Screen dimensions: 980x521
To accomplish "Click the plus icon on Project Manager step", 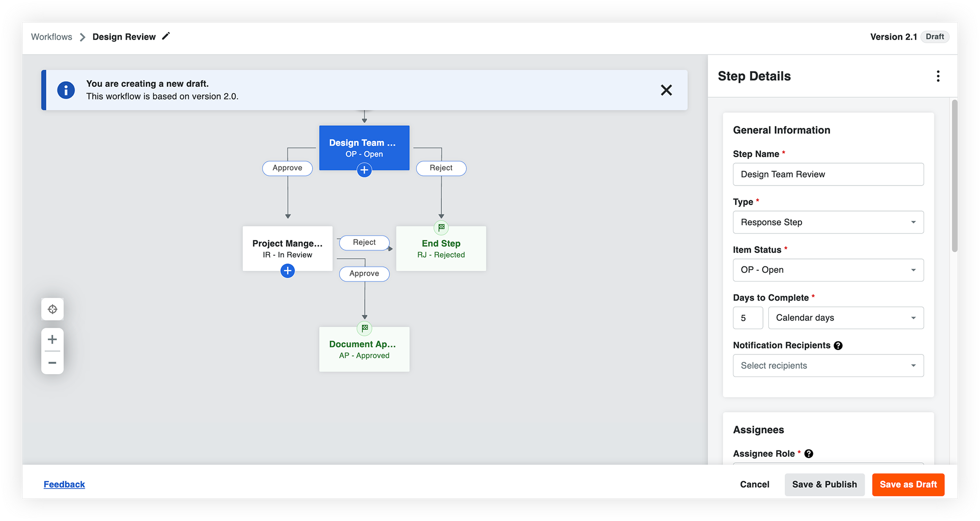I will 288,270.
